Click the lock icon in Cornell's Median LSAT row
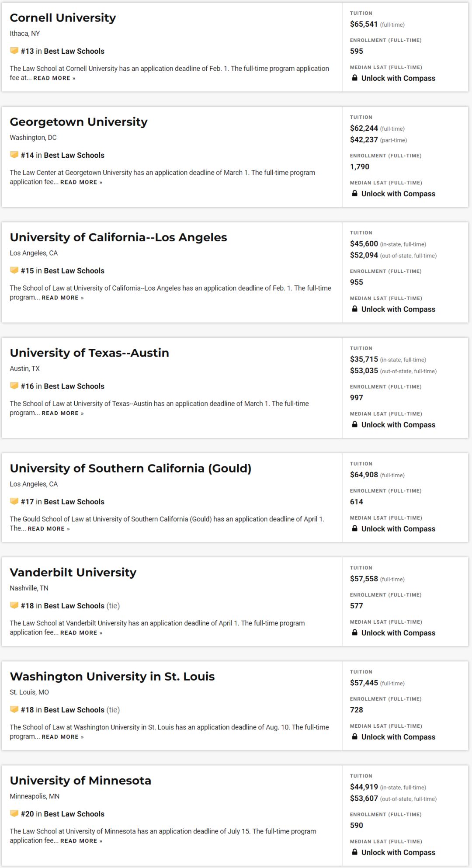Screen dimensions: 472x868 (355, 78)
